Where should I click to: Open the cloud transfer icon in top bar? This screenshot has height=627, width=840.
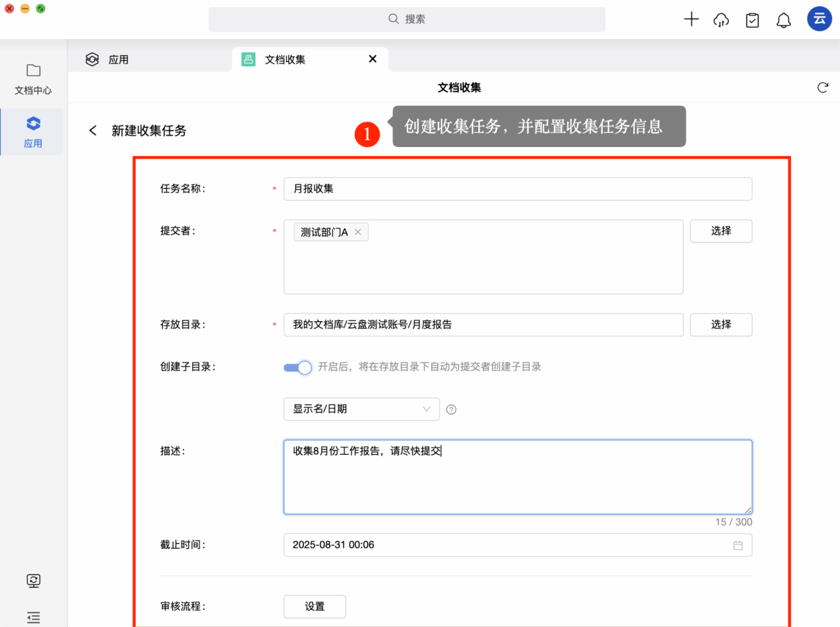[721, 20]
